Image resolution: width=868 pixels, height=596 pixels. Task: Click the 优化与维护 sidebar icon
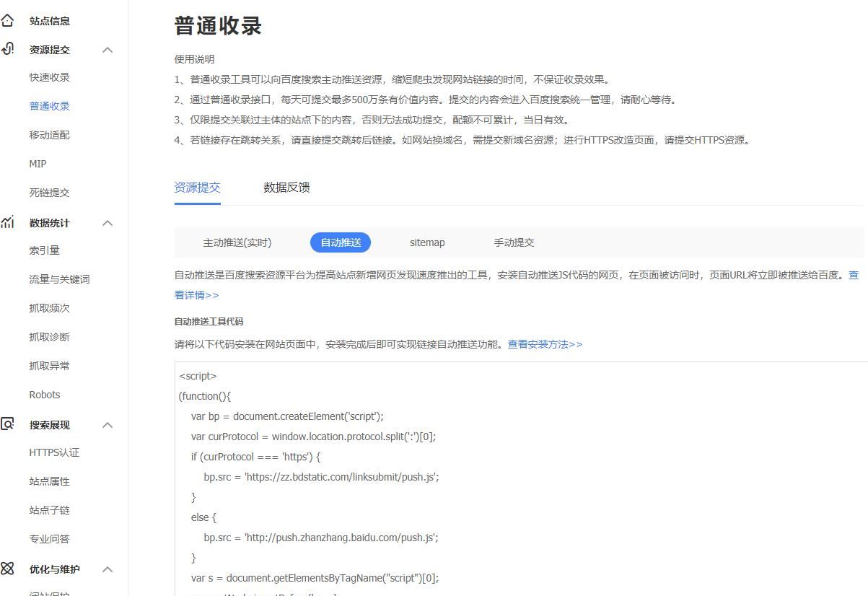8,569
